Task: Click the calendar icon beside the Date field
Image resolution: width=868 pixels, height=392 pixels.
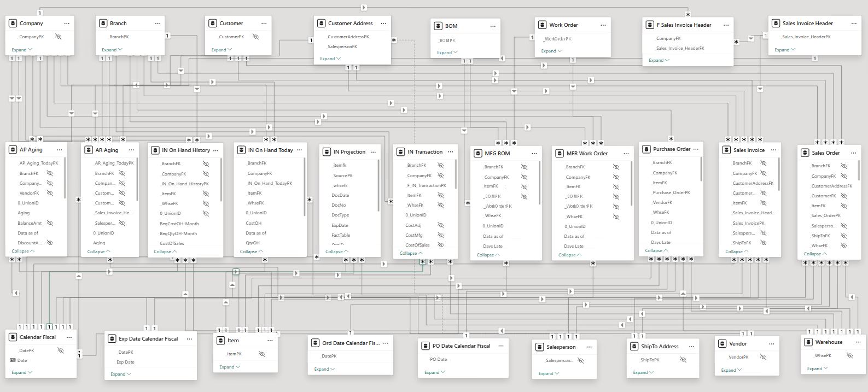Action: pos(13,360)
